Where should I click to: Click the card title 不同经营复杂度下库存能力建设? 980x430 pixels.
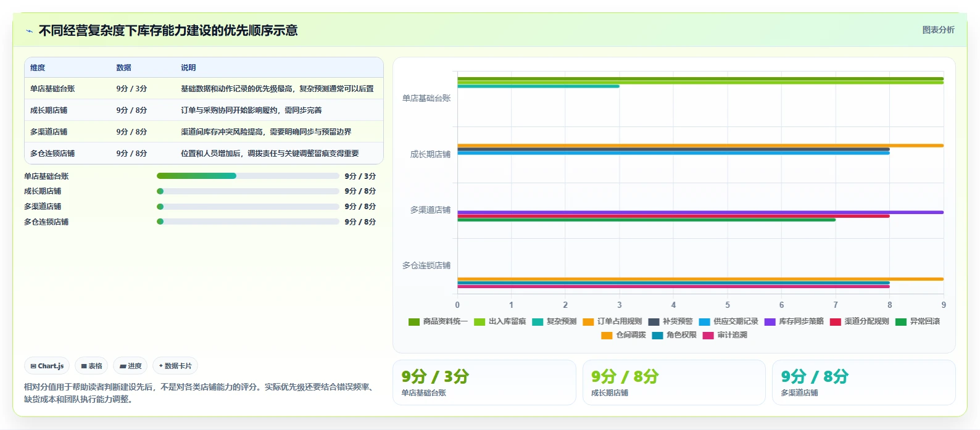pyautogui.click(x=168, y=31)
